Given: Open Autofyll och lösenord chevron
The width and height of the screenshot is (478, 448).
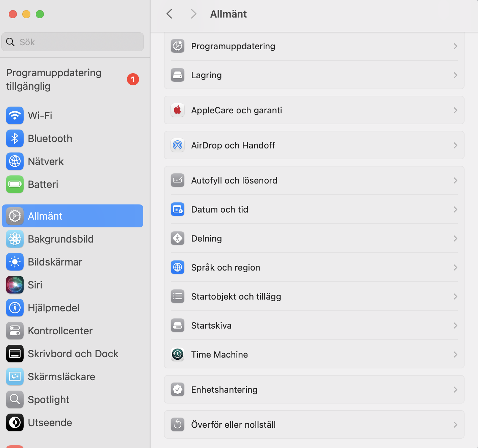Looking at the screenshot, I should coord(455,180).
